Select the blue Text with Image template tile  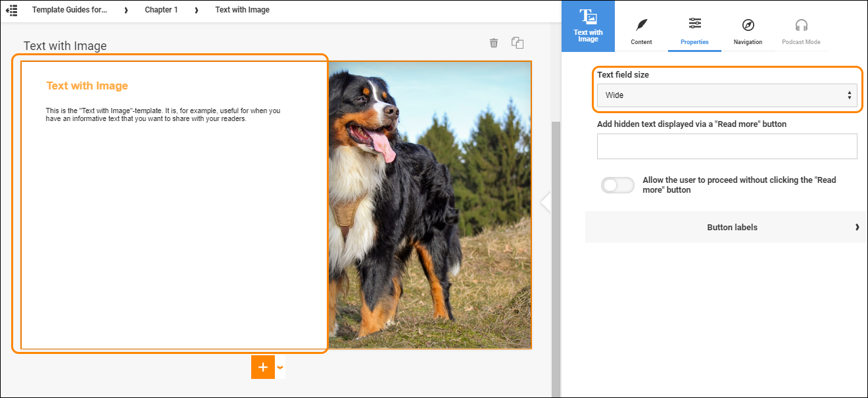pyautogui.click(x=588, y=26)
